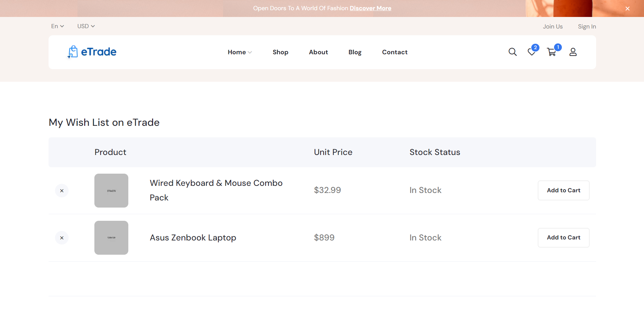Open Asus Zenbook Laptop product link
644x311 pixels.
[193, 238]
